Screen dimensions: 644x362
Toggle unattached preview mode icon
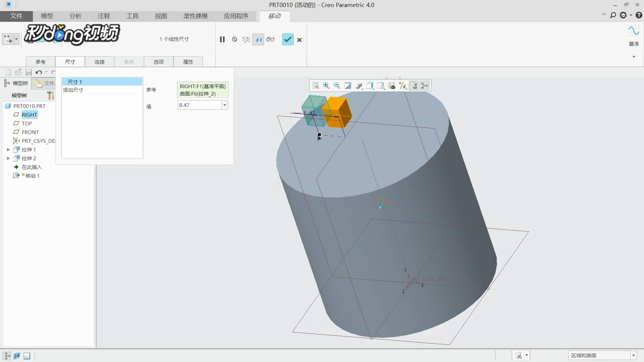(x=246, y=39)
